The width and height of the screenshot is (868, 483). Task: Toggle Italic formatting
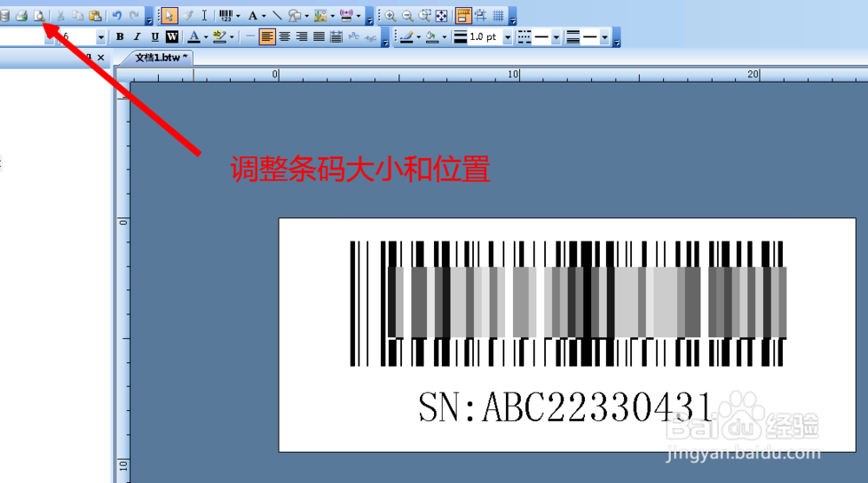pyautogui.click(x=137, y=37)
